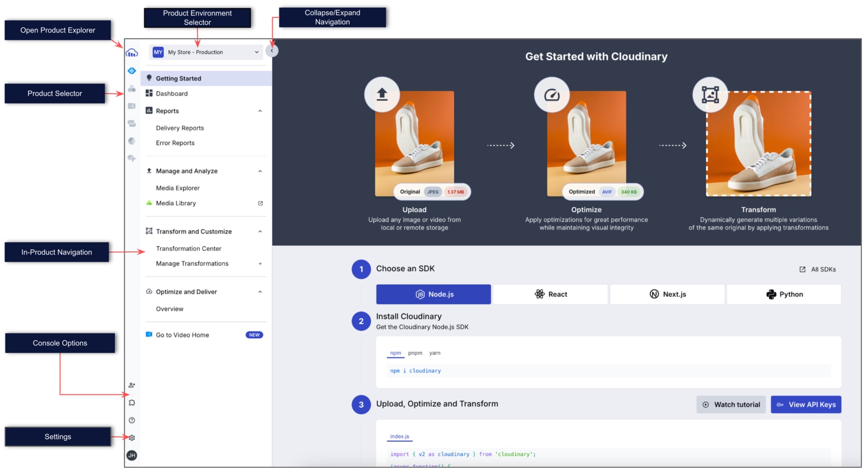Select the index.js file tab
This screenshot has height=473, width=868.
click(x=400, y=436)
